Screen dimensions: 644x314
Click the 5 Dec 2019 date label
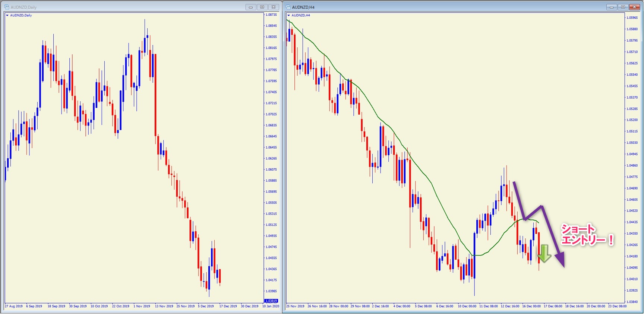[206, 306]
